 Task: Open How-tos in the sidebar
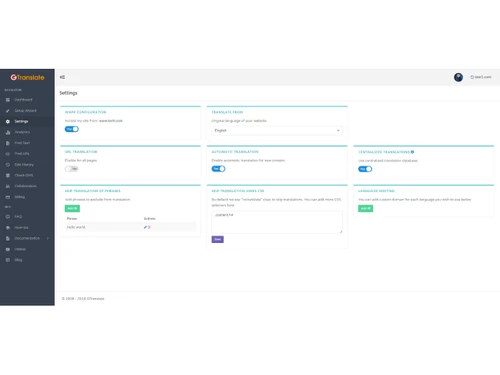[x=21, y=227]
